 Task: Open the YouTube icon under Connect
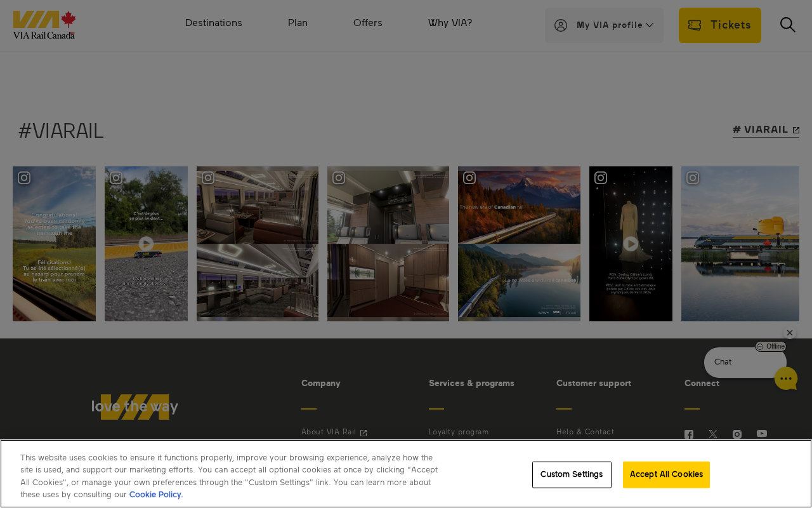(762, 434)
